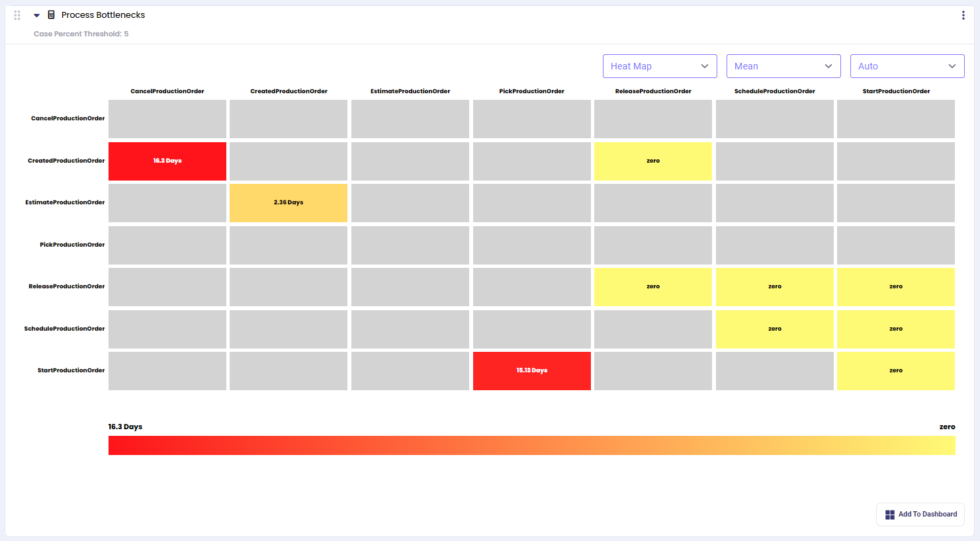The width and height of the screenshot is (980, 541).
Task: Click the calculator icon beside Process Bottlenecks
Action: [x=51, y=15]
